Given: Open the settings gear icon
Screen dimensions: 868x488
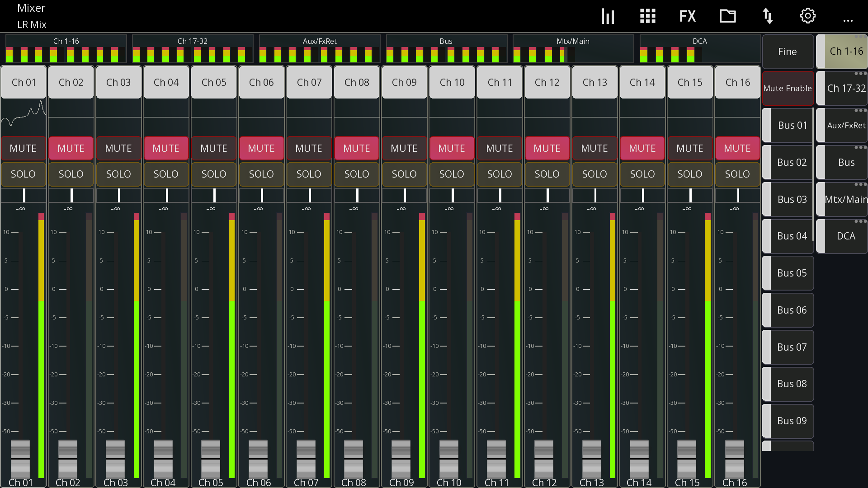Looking at the screenshot, I should pyautogui.click(x=808, y=16).
